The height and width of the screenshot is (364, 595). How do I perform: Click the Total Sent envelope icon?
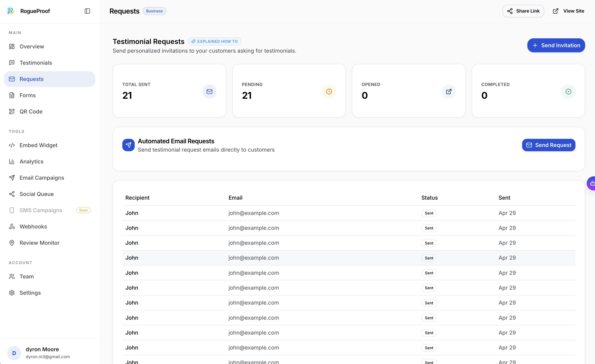click(x=209, y=92)
